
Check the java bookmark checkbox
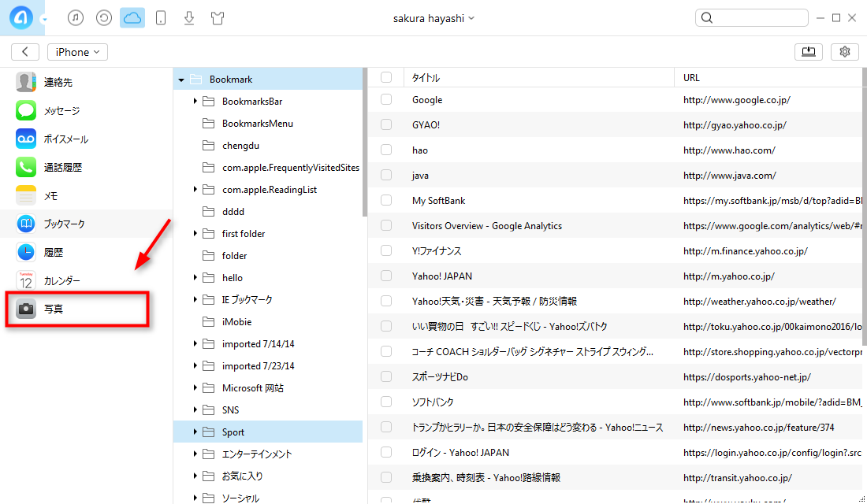386,175
